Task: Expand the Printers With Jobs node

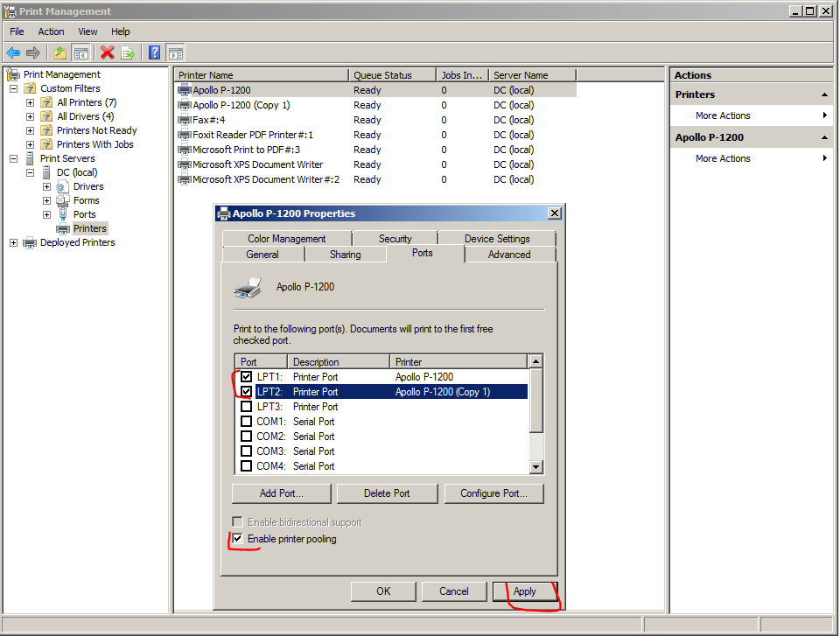Action: (31, 144)
